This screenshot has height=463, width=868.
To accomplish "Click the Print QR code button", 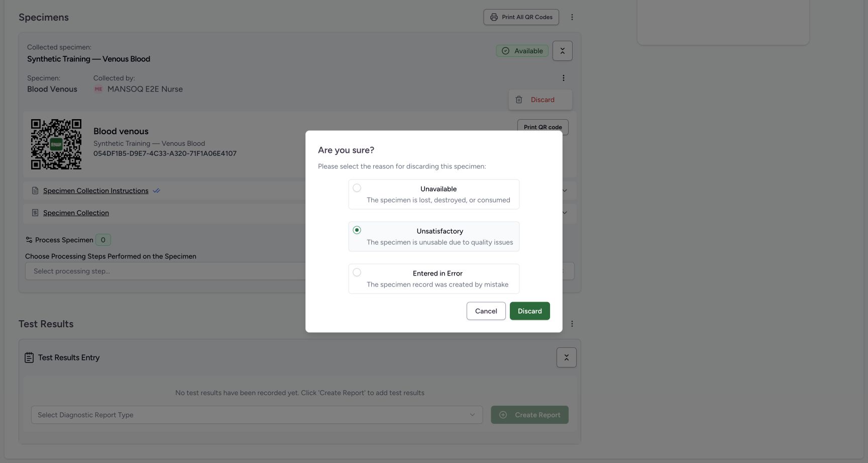I will [542, 127].
